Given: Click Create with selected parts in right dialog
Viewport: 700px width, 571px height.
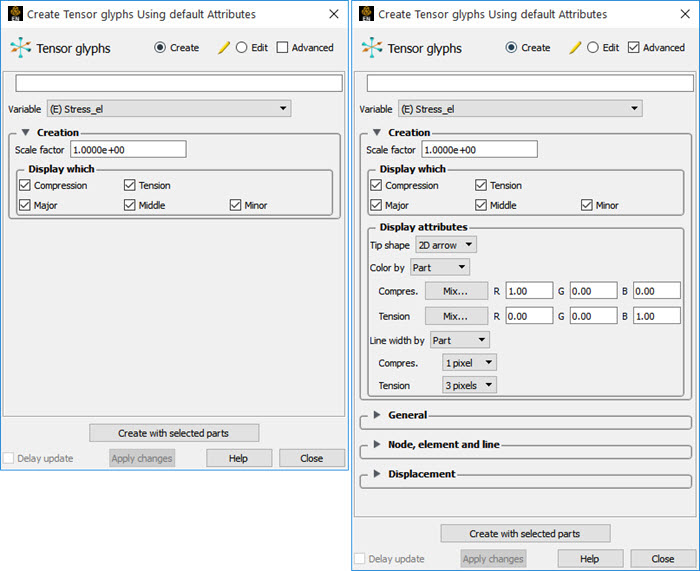Looking at the screenshot, I should [x=525, y=533].
